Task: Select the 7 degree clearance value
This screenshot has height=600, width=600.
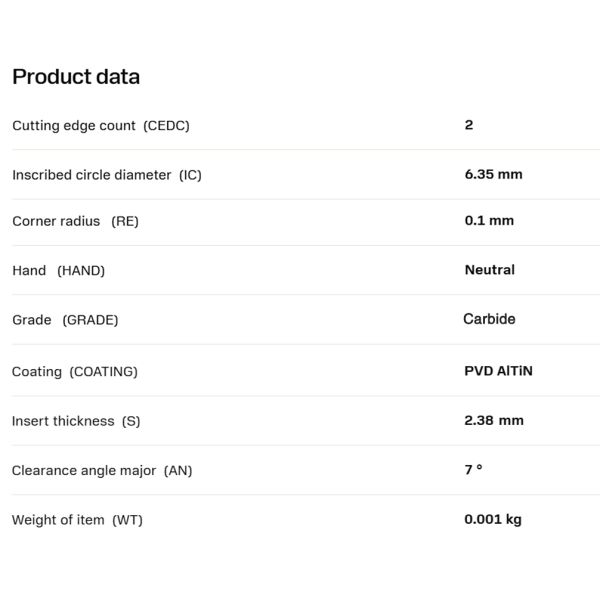Action: point(473,469)
